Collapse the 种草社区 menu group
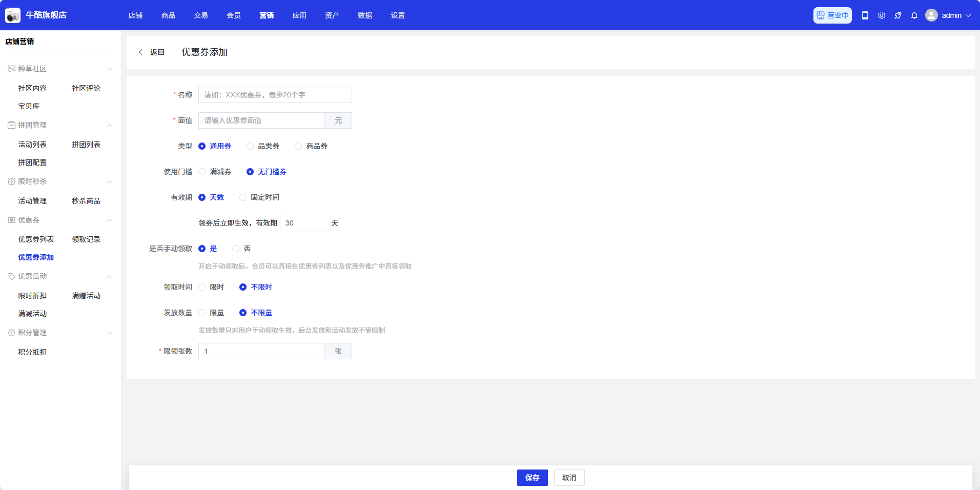Screen dimensions: 980x490 pyautogui.click(x=110, y=69)
